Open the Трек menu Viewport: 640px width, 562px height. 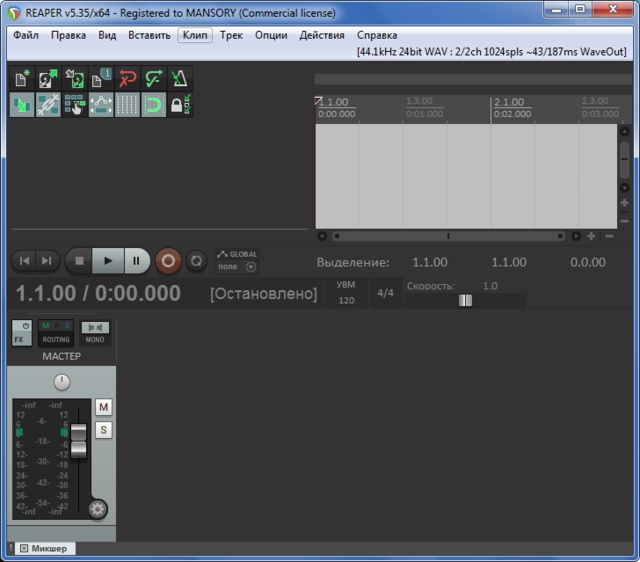[x=231, y=35]
